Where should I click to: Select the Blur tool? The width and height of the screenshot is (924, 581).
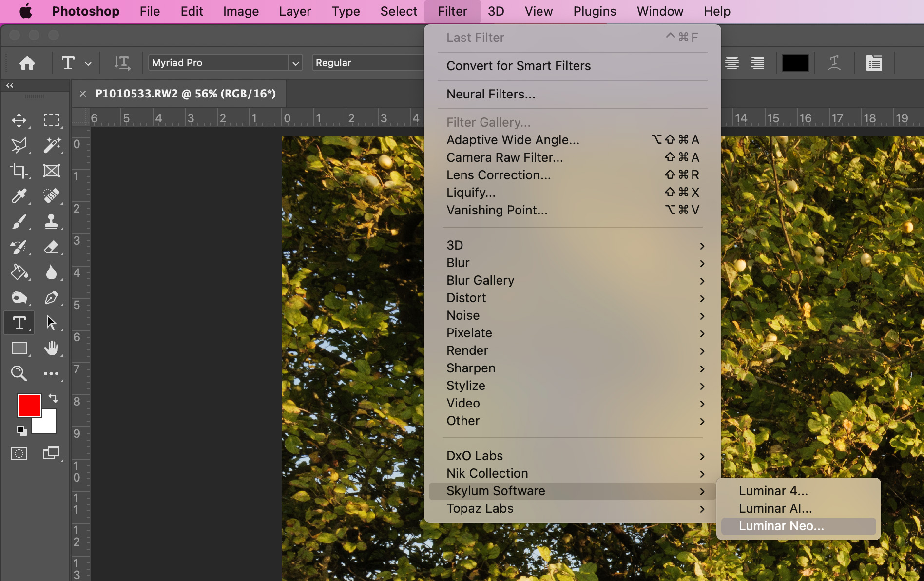51,272
